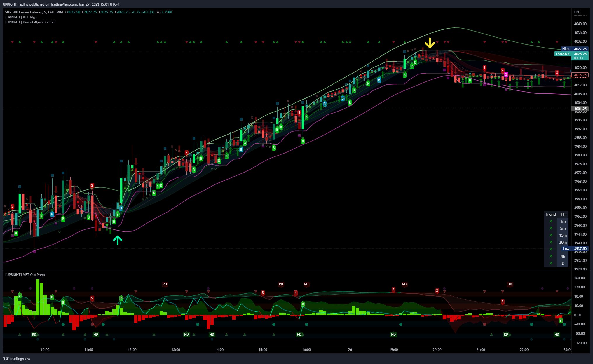Screen dimensions: 593x364
Task: Click the magenta S sell marker on the chart
Action: (x=506, y=74)
